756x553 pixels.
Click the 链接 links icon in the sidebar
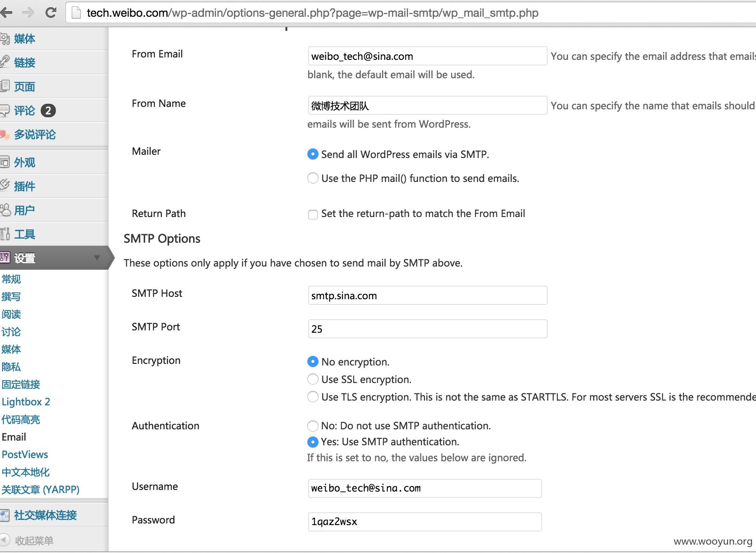[x=4, y=62]
